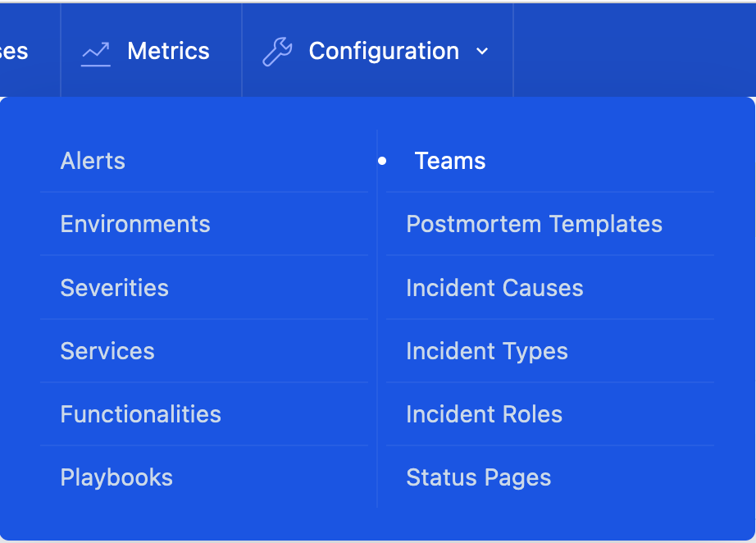Viewport: 756px width, 543px height.
Task: Open Postmortem Templates
Action: click(534, 224)
